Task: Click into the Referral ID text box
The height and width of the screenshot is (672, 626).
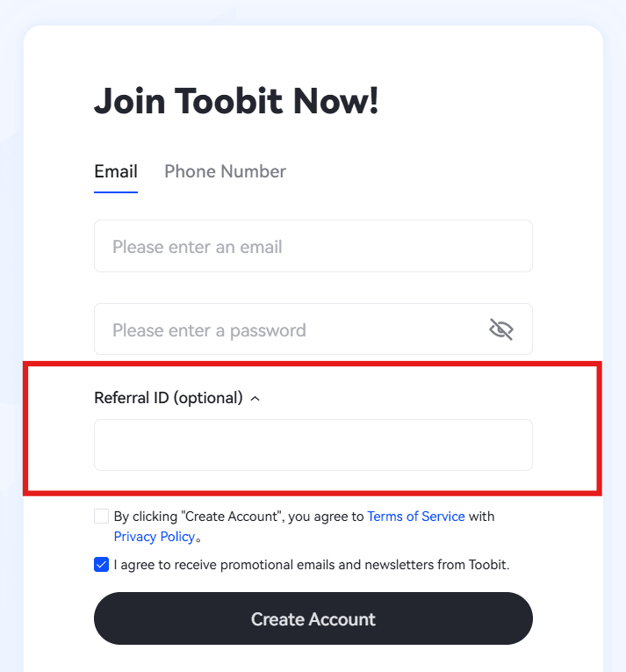Action: [313, 444]
